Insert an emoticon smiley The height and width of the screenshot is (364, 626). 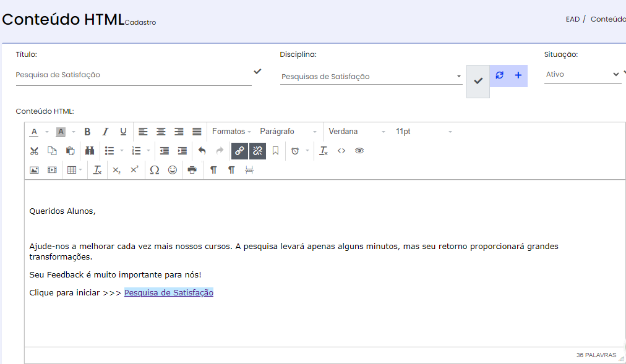click(x=173, y=170)
